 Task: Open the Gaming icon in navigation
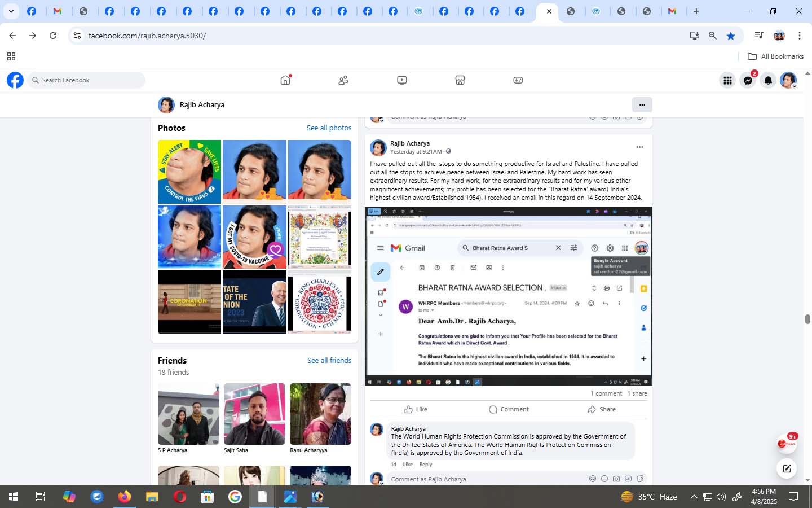[518, 80]
